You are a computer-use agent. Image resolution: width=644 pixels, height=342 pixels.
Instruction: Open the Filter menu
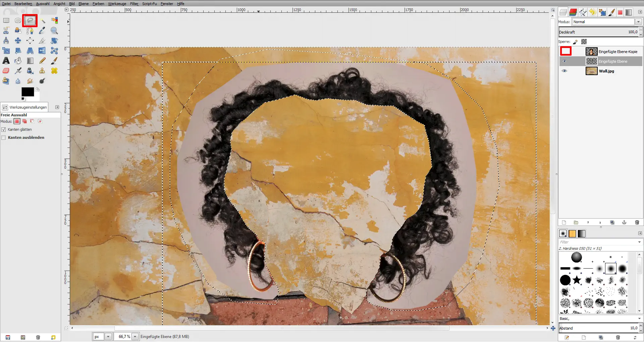point(134,4)
